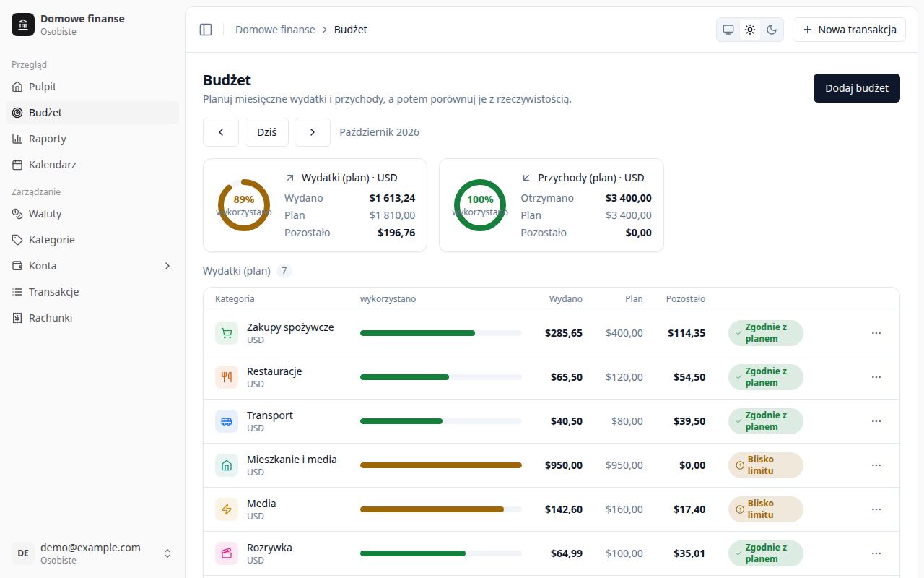Viewport: 924px width, 578px height.
Task: Switch to dark theme mode
Action: (772, 30)
